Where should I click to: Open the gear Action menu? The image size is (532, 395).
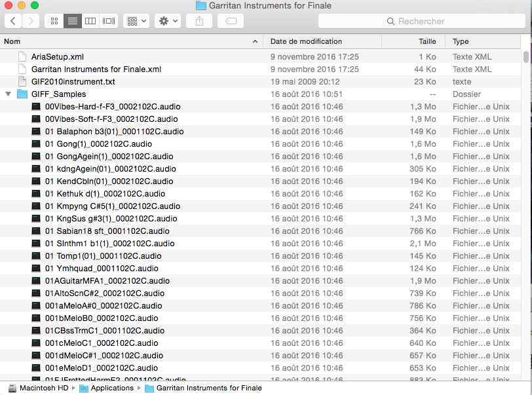(x=168, y=21)
